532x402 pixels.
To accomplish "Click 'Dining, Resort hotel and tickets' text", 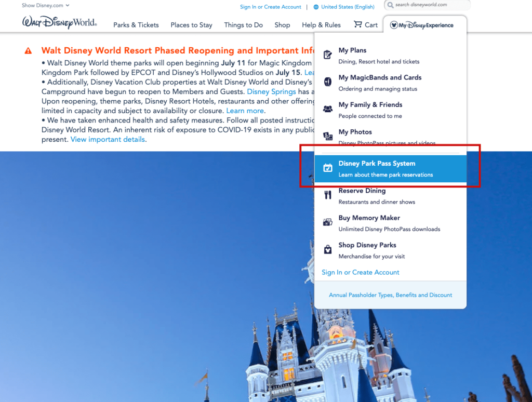I will click(x=379, y=62).
